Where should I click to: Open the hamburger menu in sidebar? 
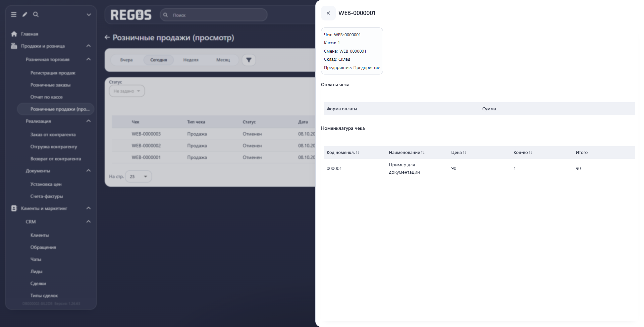[14, 14]
